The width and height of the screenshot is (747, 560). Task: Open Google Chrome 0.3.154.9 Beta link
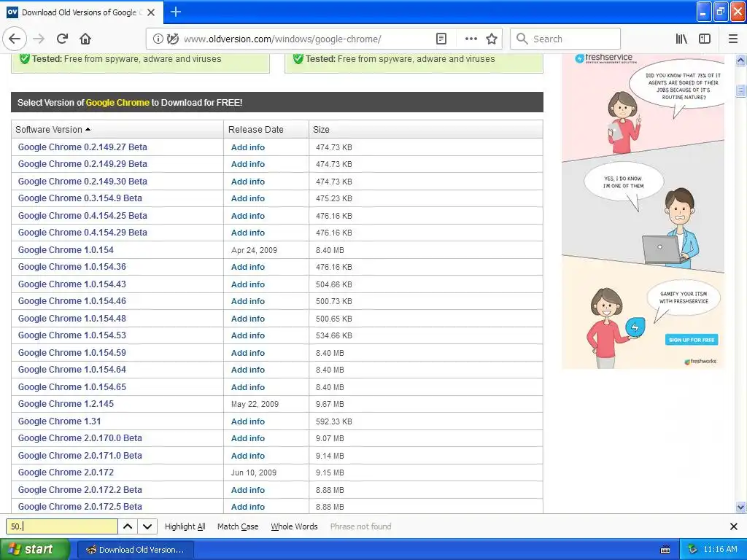[80, 198]
